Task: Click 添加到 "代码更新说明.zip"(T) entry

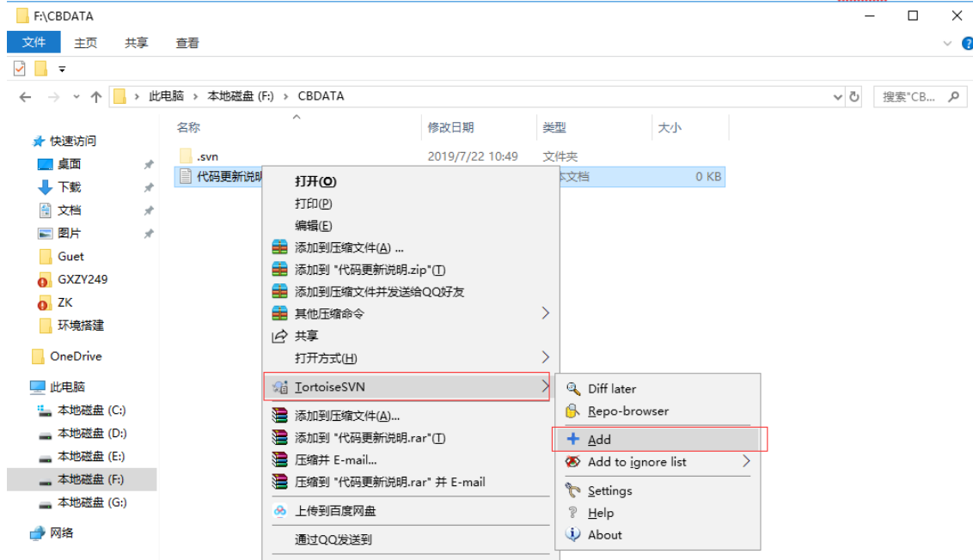Action: tap(411, 270)
